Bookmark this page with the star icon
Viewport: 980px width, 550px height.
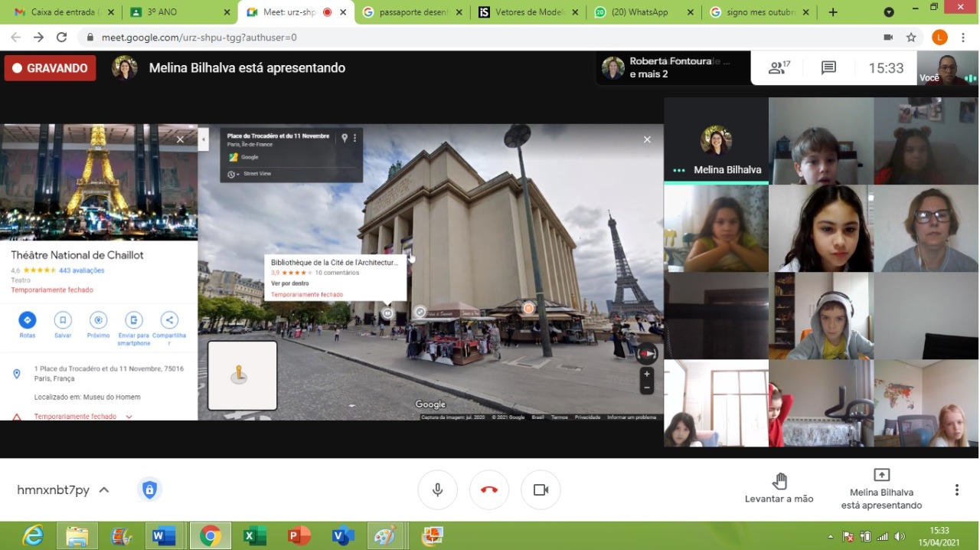[x=911, y=37]
